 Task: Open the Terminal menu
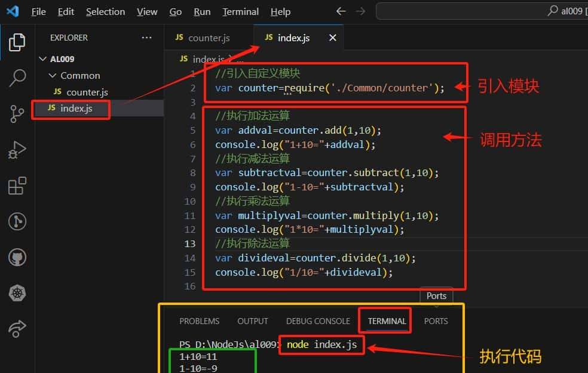tap(240, 11)
